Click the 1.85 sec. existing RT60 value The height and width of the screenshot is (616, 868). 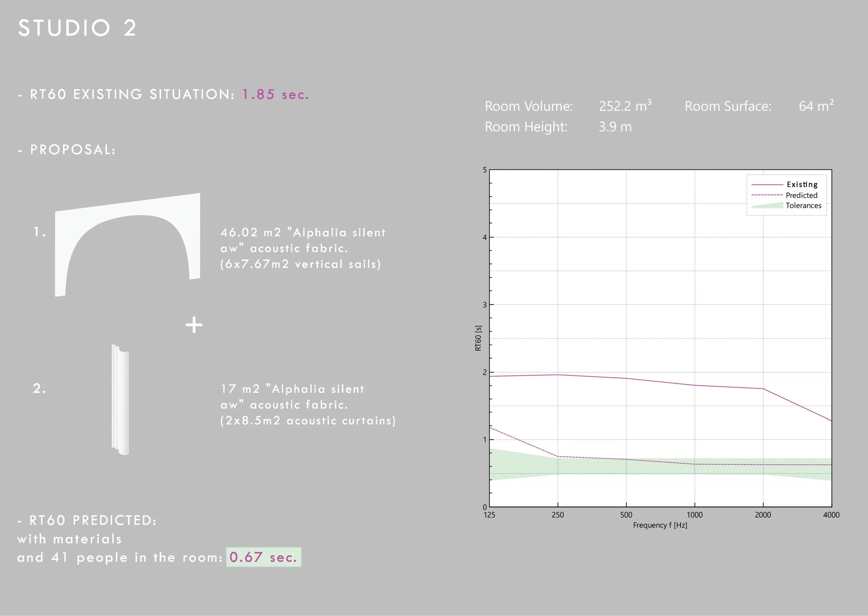276,94
